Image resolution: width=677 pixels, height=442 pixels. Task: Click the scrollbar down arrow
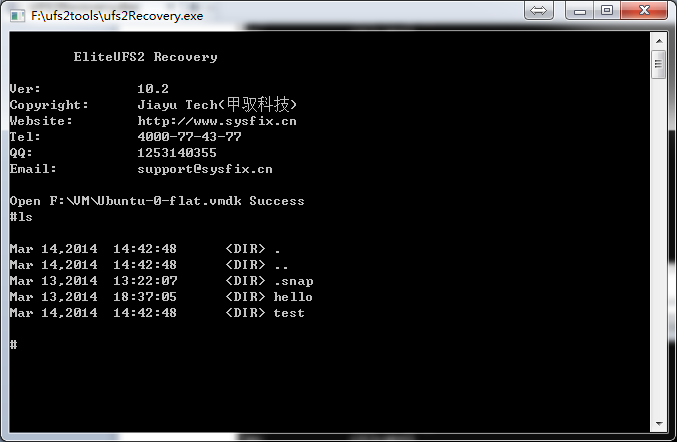tap(659, 423)
